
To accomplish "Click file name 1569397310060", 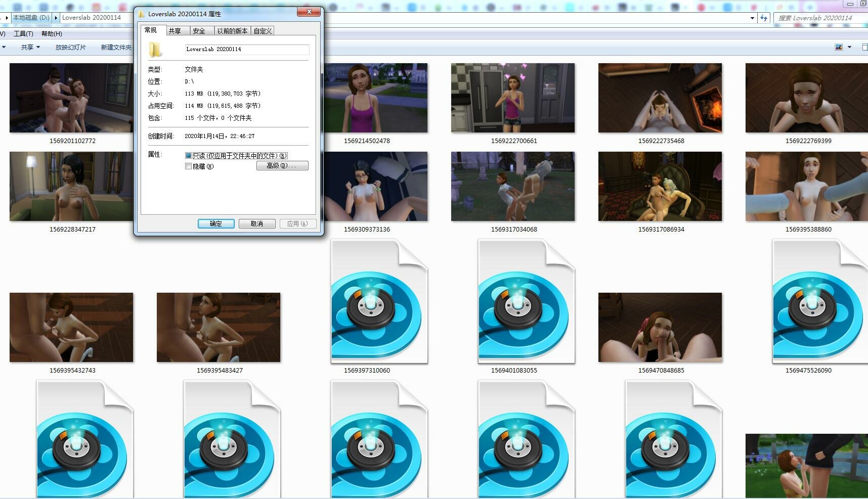I will (x=367, y=371).
